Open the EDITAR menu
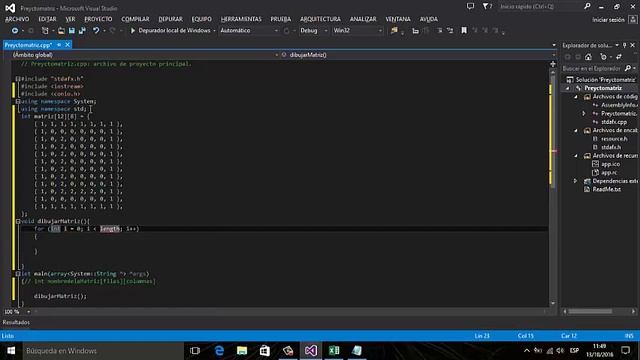Viewport: 640px width, 360px height. point(47,19)
